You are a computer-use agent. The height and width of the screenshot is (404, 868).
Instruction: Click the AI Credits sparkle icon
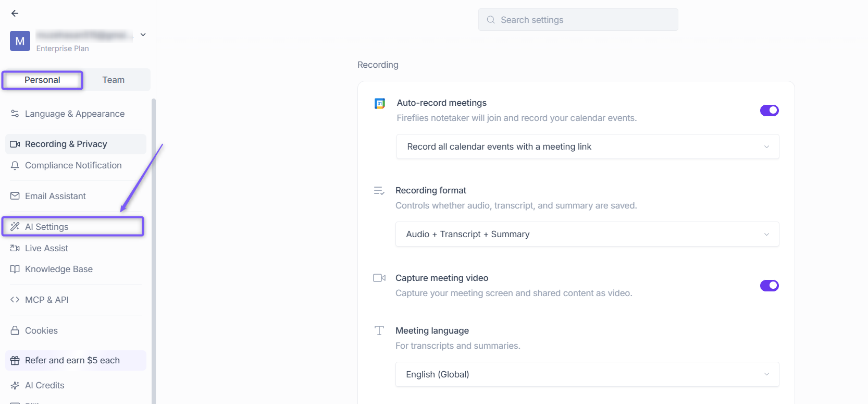(15, 385)
